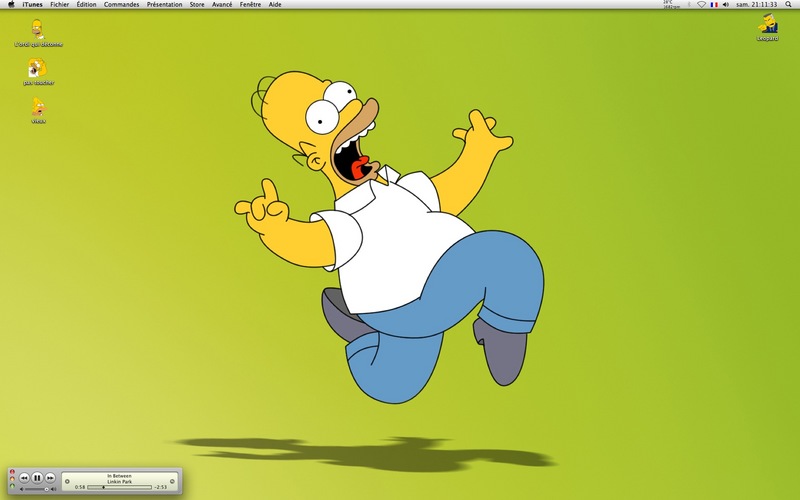This screenshot has width=800, height=500.
Task: Open the Fenêtre menu
Action: pyautogui.click(x=251, y=4)
